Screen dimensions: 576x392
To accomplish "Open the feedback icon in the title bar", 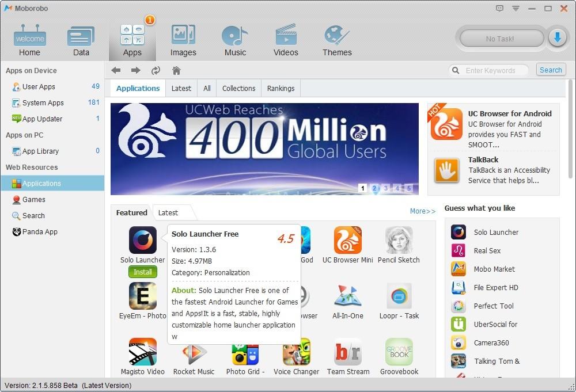I will click(499, 8).
